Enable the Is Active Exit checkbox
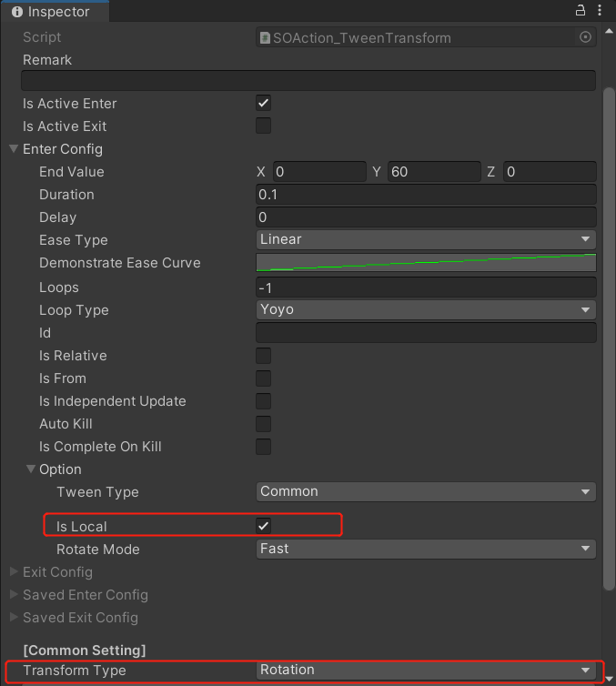 (x=263, y=126)
